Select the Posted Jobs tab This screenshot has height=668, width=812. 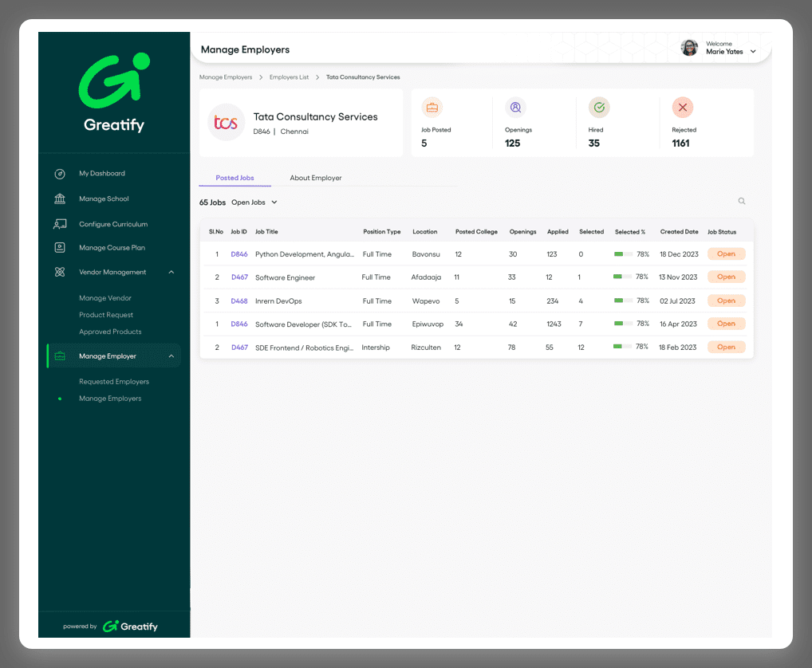point(235,178)
